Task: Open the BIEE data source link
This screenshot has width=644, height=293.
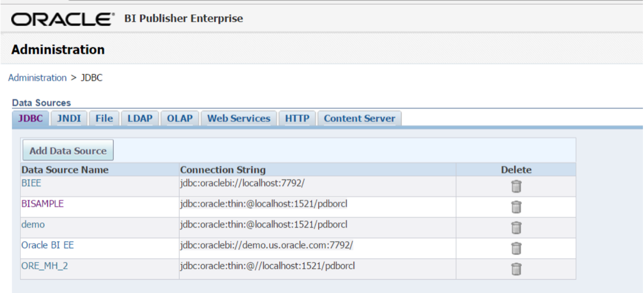Action: pos(31,183)
